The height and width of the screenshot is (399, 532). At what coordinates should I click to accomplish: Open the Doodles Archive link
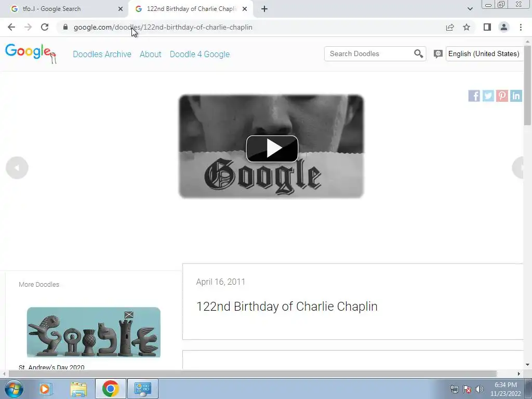[x=102, y=54]
